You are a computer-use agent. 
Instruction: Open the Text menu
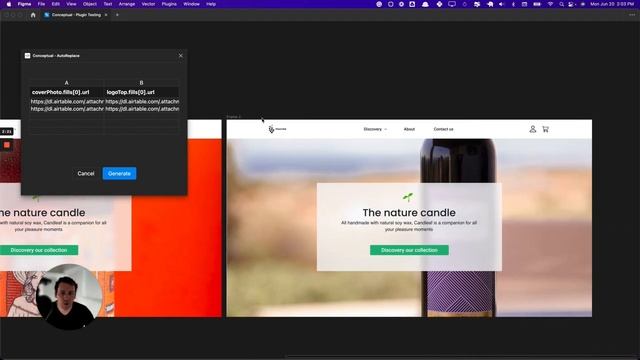coord(108,4)
